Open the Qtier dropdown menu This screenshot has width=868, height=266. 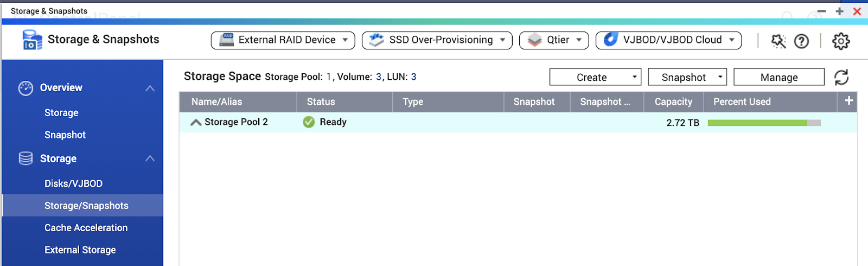coord(554,40)
